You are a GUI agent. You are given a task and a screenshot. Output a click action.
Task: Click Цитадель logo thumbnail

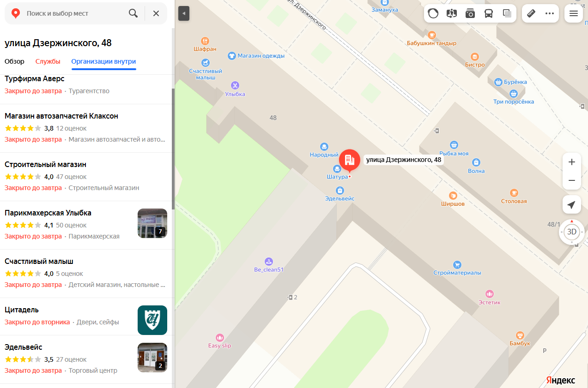[x=152, y=320]
